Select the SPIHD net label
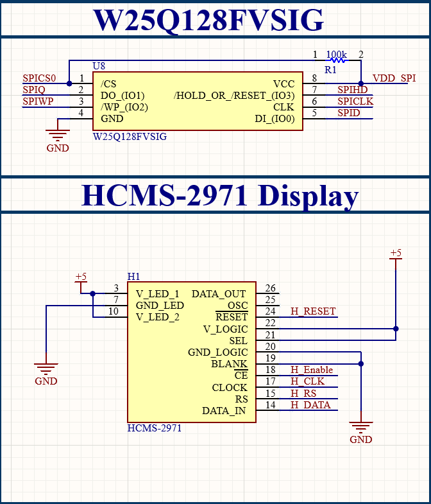The width and height of the screenshot is (431, 504). point(352,90)
